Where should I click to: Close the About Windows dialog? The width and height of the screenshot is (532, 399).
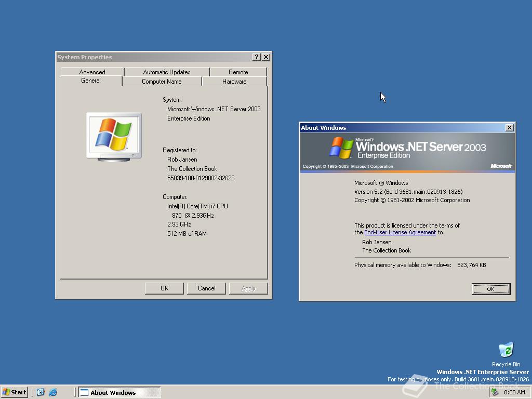(509, 128)
